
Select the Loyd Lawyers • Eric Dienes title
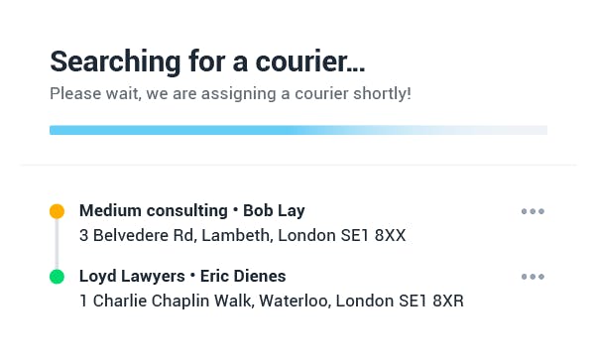(182, 276)
